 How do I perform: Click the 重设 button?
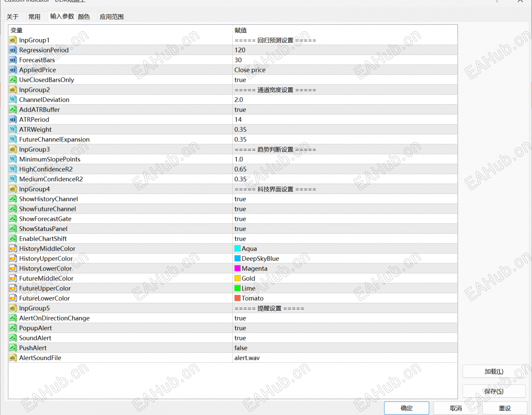pyautogui.click(x=505, y=408)
